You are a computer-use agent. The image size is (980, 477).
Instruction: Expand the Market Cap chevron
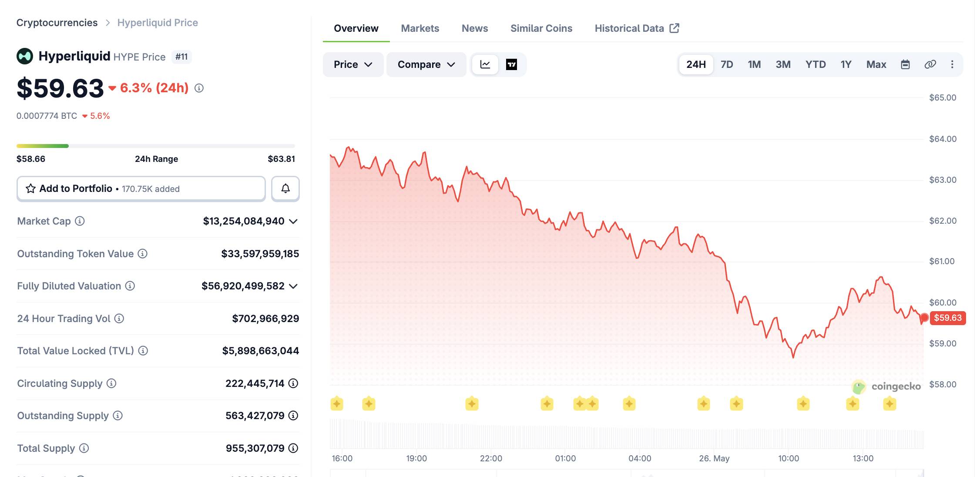293,221
